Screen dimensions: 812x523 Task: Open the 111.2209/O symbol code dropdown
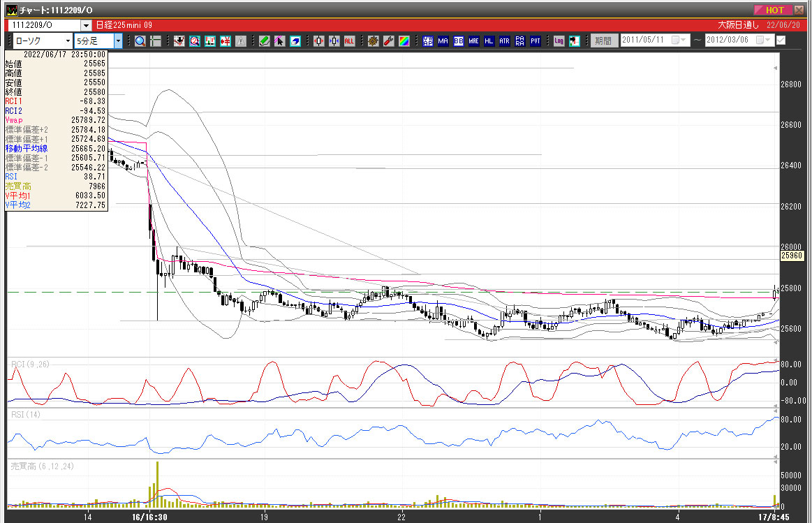click(86, 25)
